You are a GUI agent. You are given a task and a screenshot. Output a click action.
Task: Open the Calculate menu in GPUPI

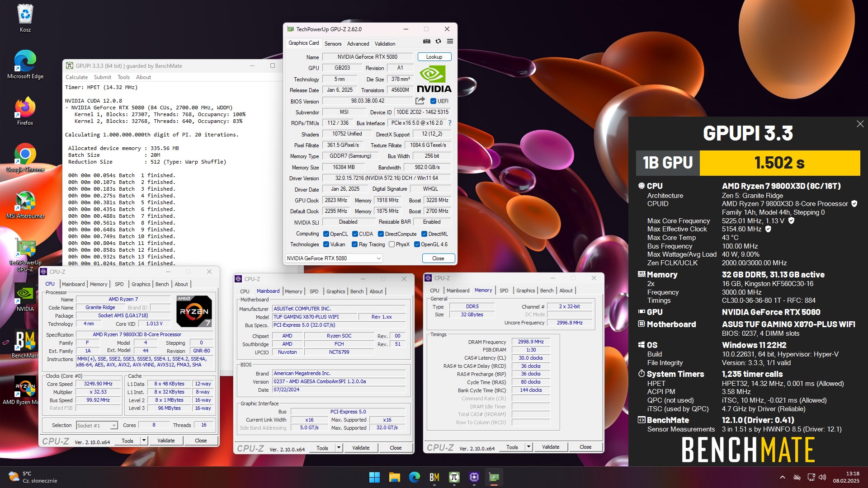[x=76, y=77]
